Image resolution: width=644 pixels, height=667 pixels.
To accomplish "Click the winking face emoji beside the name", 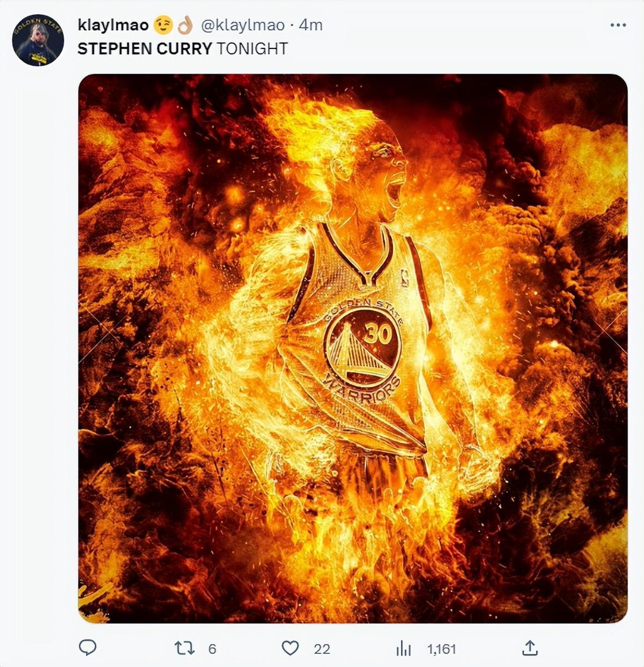I will click(x=163, y=25).
